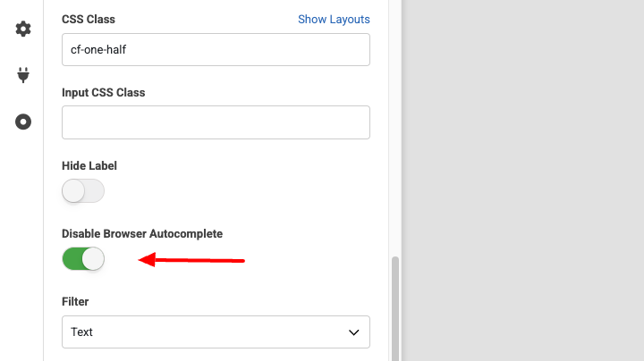
Task: Click the Disable Browser Autocomplete label text
Action: [x=142, y=233]
